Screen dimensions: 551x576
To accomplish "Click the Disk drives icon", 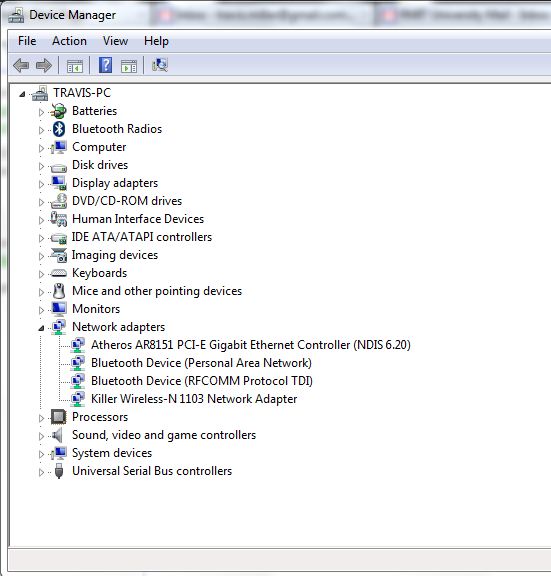I will coord(59,168).
